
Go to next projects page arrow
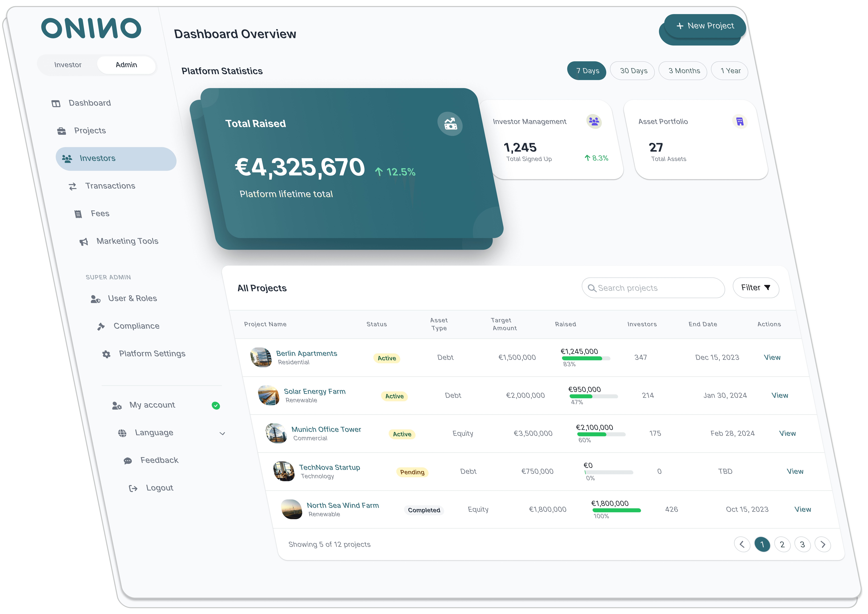coord(823,544)
